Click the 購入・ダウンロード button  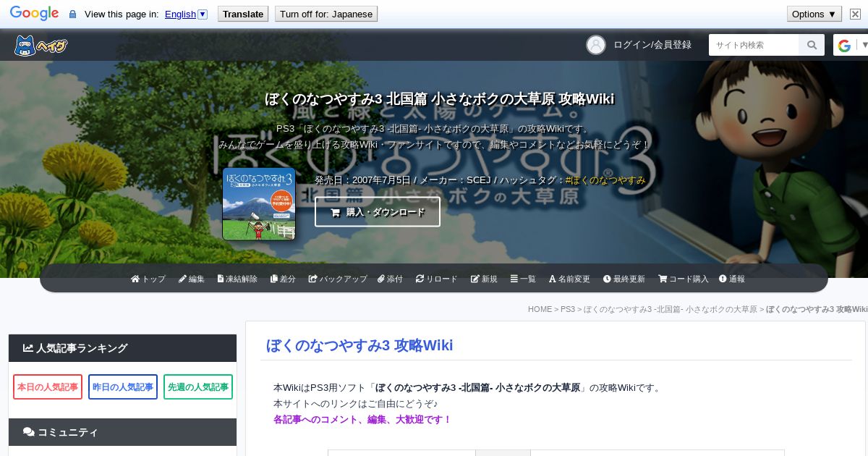pyautogui.click(x=378, y=212)
